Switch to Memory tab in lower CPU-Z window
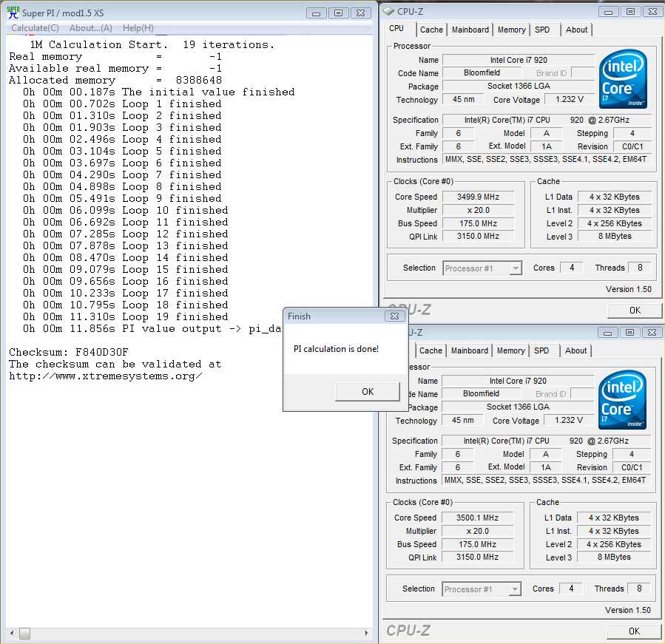 pyautogui.click(x=510, y=350)
